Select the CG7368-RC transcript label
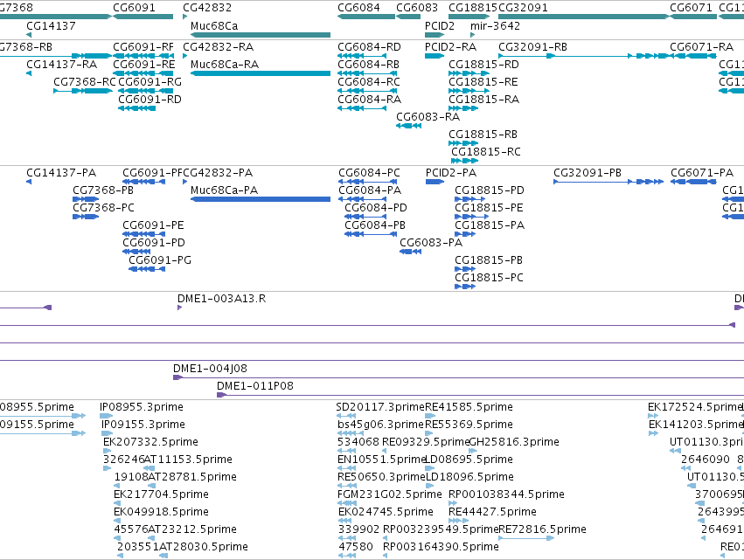This screenshot has height=560, width=744. (85, 82)
